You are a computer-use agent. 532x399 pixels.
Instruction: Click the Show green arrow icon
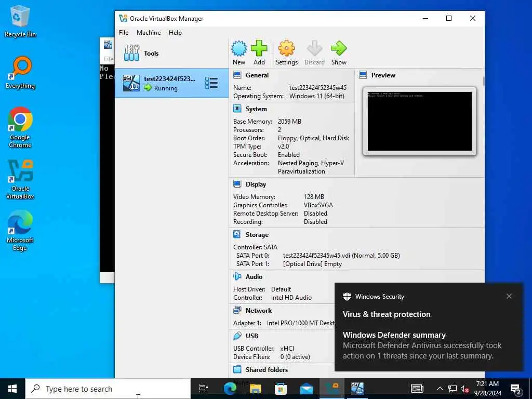coord(339,48)
